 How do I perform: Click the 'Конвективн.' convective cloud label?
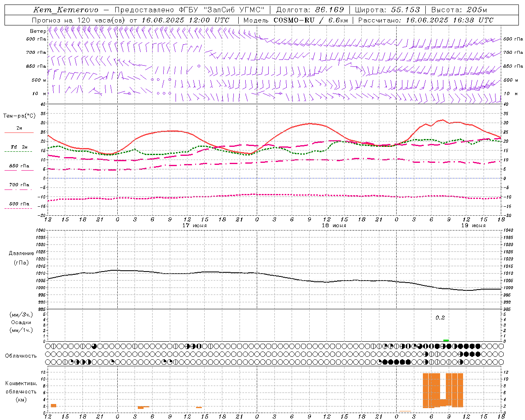21,383
